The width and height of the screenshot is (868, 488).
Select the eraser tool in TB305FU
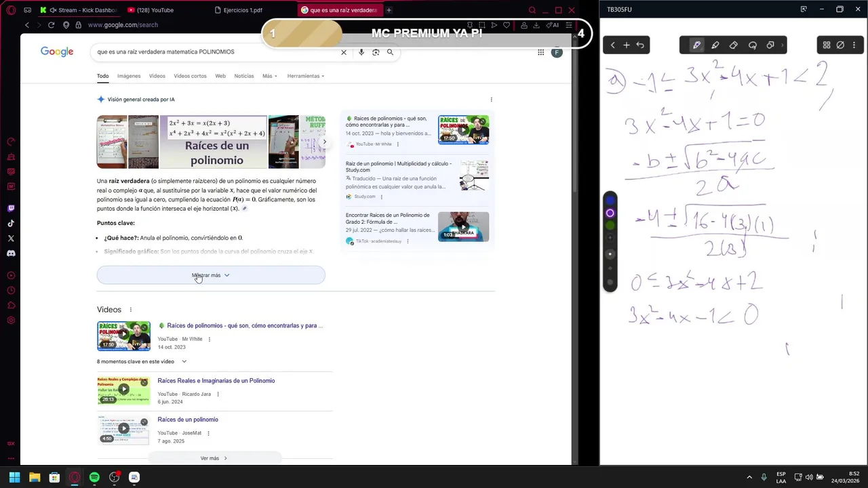(734, 45)
